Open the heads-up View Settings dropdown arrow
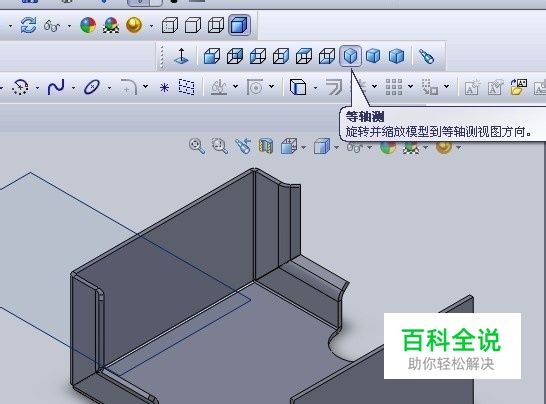This screenshot has width=546, height=404. pos(459,148)
